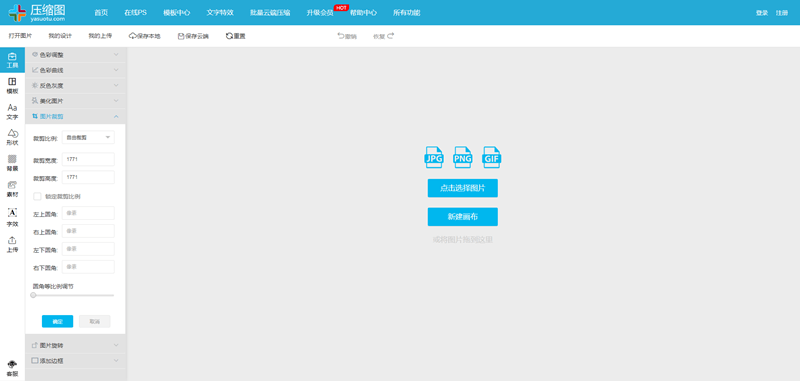The width and height of the screenshot is (800, 381).
Task: Click the 上传 (upload) sidebar icon
Action: [12, 244]
